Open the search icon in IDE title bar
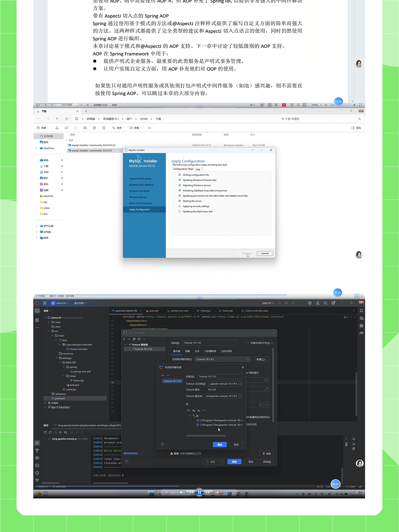The height and width of the screenshot is (532, 399). (325, 303)
